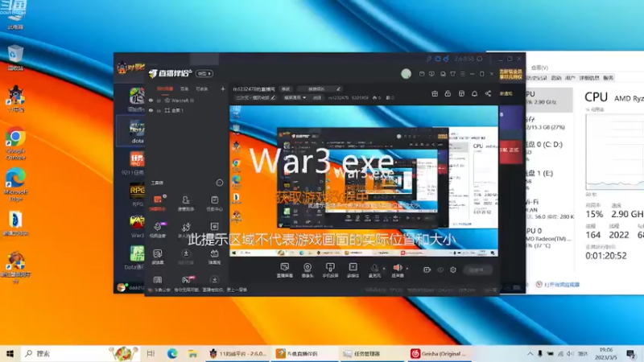This screenshot has width=644, height=362.
Task: Open Google Chrome desktop shortcut
Action: click(x=15, y=143)
